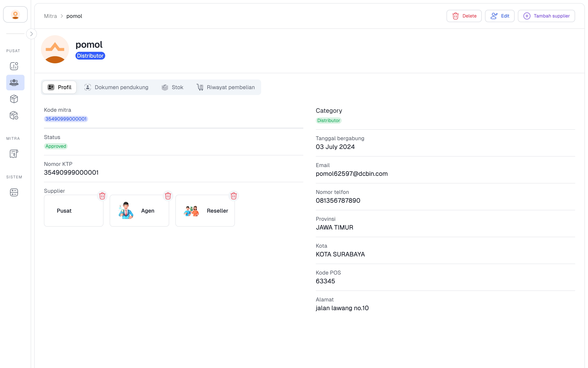Remove the Pusat supplier with trash icon
The width and height of the screenshot is (588, 368).
click(x=102, y=196)
